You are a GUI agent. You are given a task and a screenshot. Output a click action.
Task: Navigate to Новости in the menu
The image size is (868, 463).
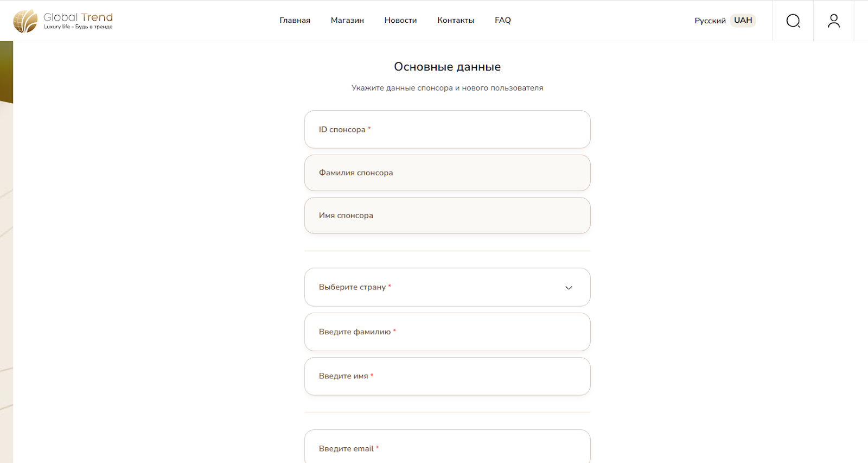tap(400, 20)
